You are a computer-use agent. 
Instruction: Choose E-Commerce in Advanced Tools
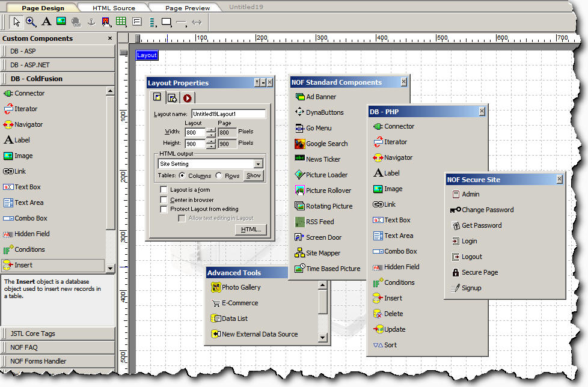pos(234,303)
